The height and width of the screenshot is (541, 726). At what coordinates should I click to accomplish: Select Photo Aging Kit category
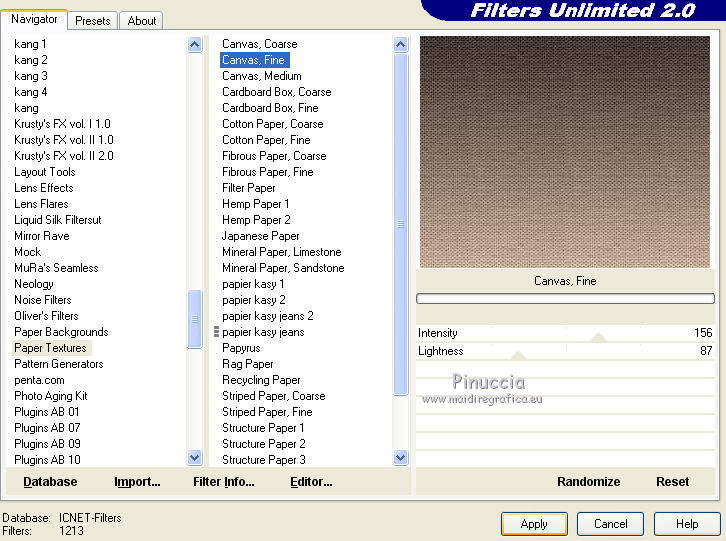[50, 396]
